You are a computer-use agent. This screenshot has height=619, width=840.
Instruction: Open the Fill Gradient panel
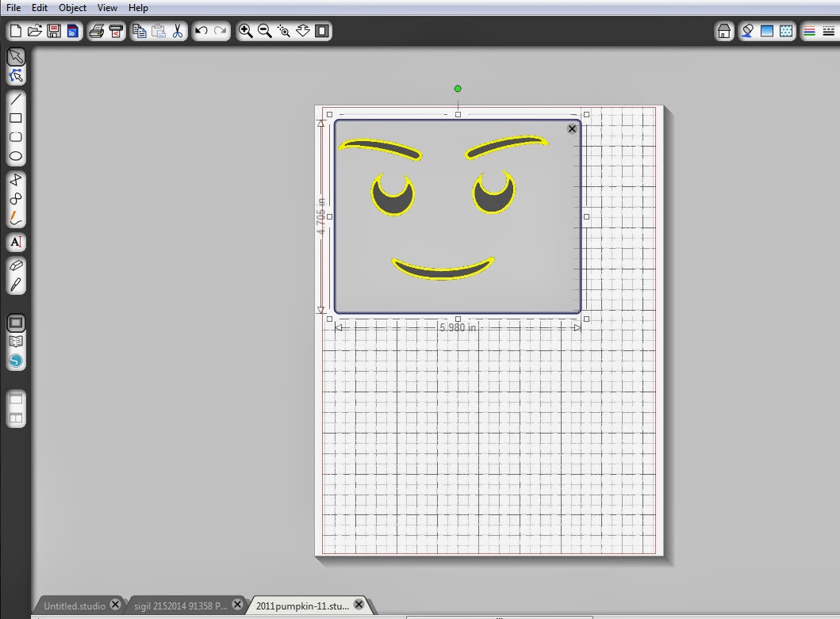coord(767,31)
